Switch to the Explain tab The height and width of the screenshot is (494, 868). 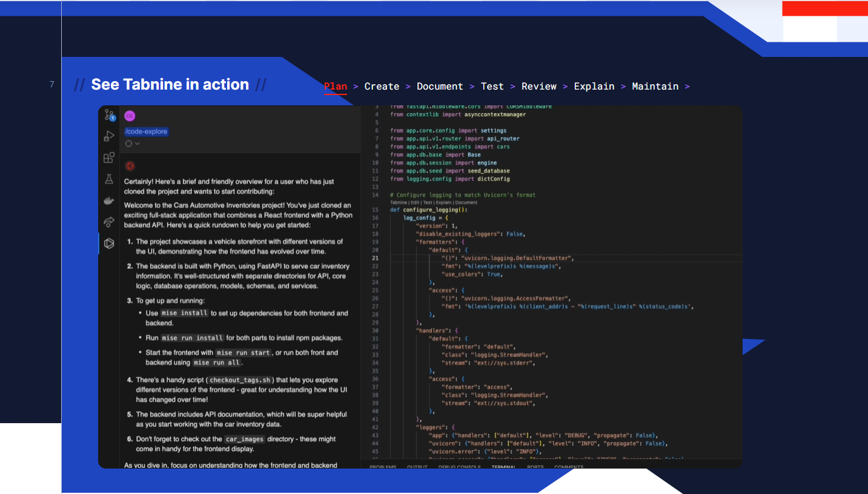(x=594, y=87)
